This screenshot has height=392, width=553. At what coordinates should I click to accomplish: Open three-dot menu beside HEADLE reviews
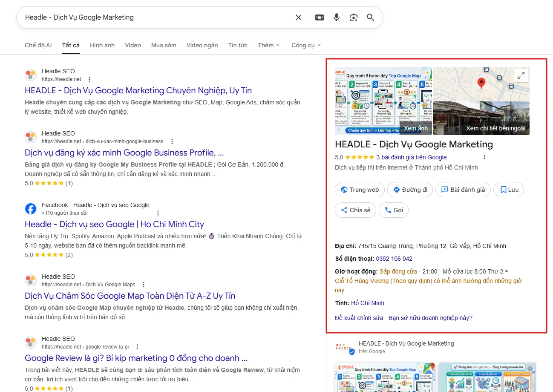[x=484, y=157]
